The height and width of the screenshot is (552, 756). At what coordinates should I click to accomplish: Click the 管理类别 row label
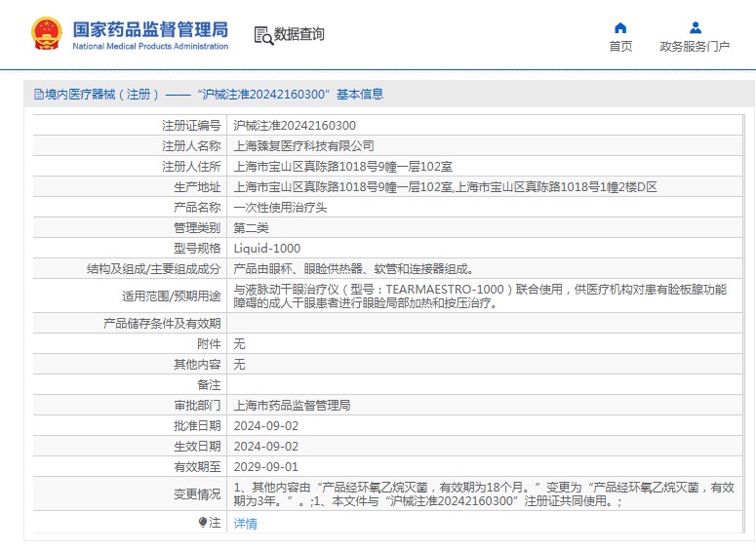coord(197,227)
